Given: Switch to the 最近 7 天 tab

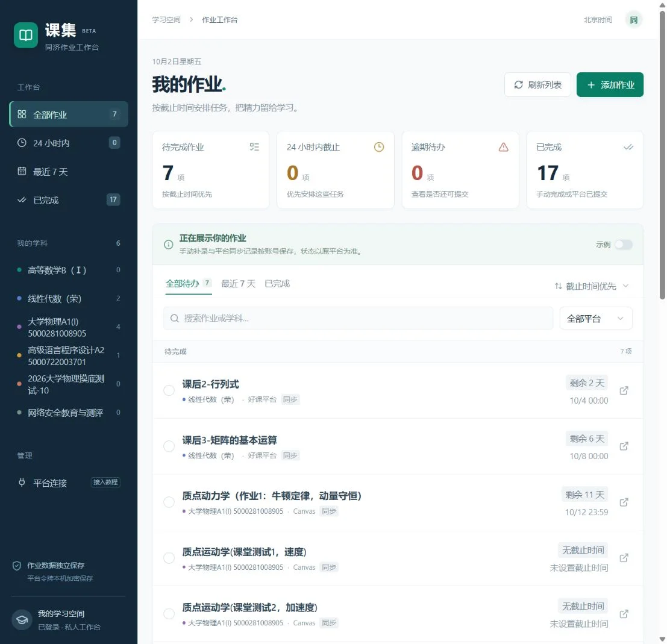Looking at the screenshot, I should [x=238, y=284].
